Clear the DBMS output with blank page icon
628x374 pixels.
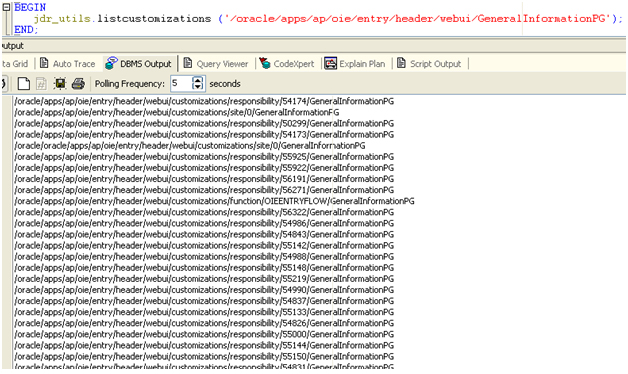pyautogui.click(x=24, y=84)
